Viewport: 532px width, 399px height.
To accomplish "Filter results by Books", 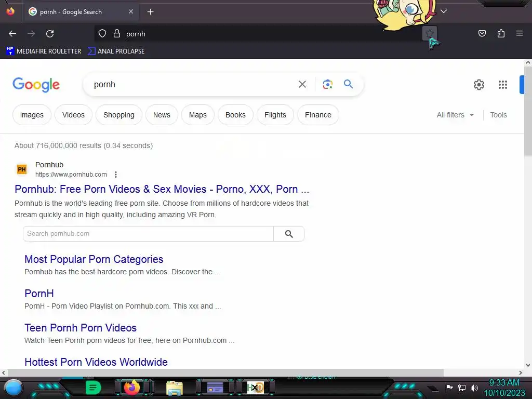I will click(x=235, y=115).
